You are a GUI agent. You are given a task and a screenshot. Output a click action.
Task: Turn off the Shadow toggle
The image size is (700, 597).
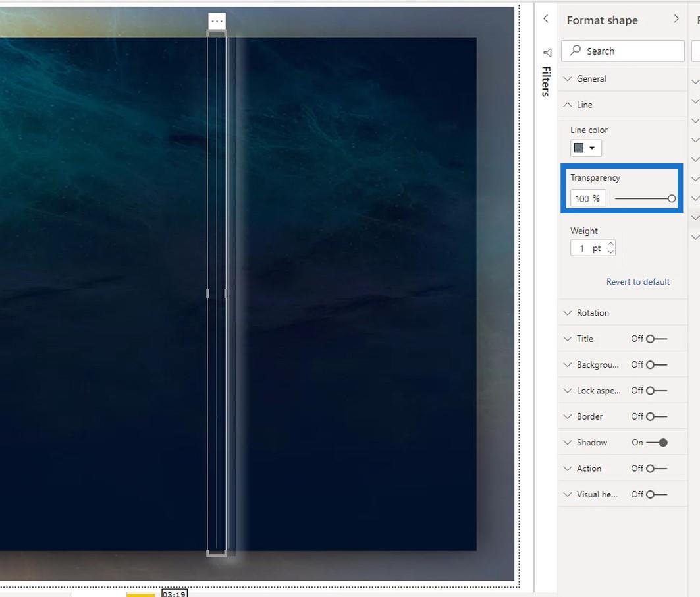click(x=657, y=442)
